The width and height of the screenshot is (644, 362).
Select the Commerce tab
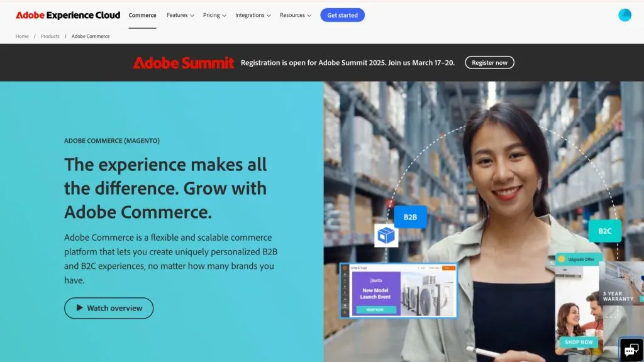coord(142,15)
